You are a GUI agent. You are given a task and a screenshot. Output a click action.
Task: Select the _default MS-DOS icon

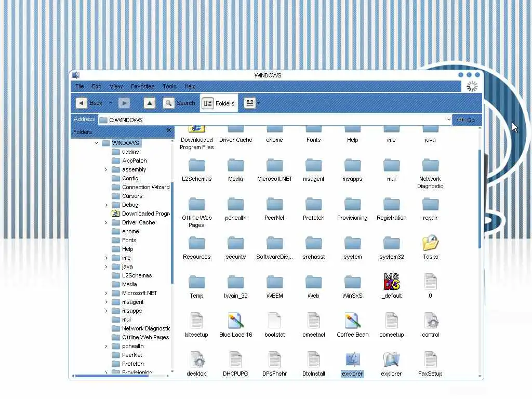[392, 286]
